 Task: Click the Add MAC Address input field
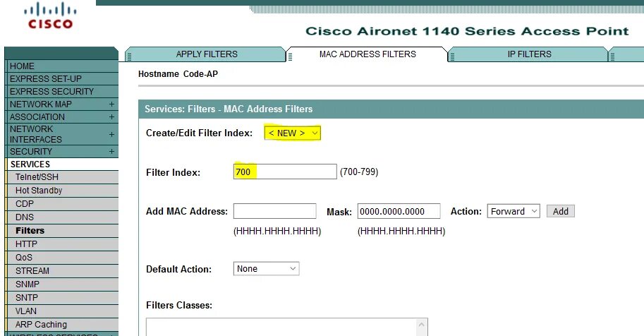click(x=275, y=211)
